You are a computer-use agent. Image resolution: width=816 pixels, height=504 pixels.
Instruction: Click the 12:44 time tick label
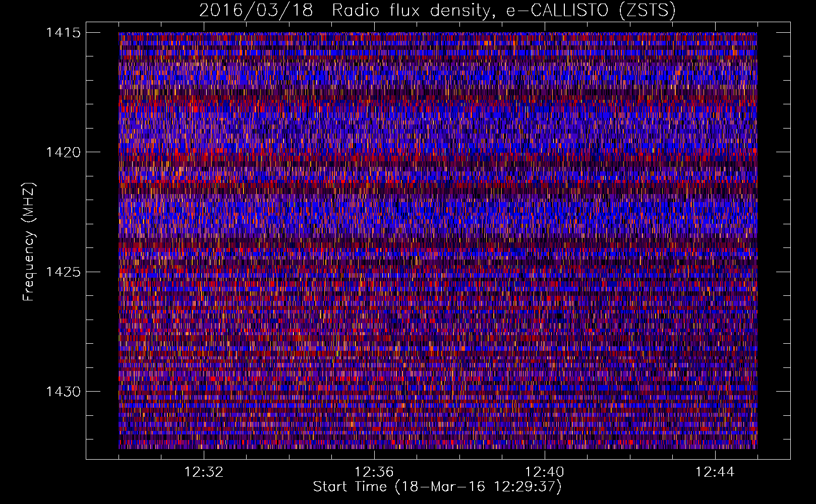point(715,472)
